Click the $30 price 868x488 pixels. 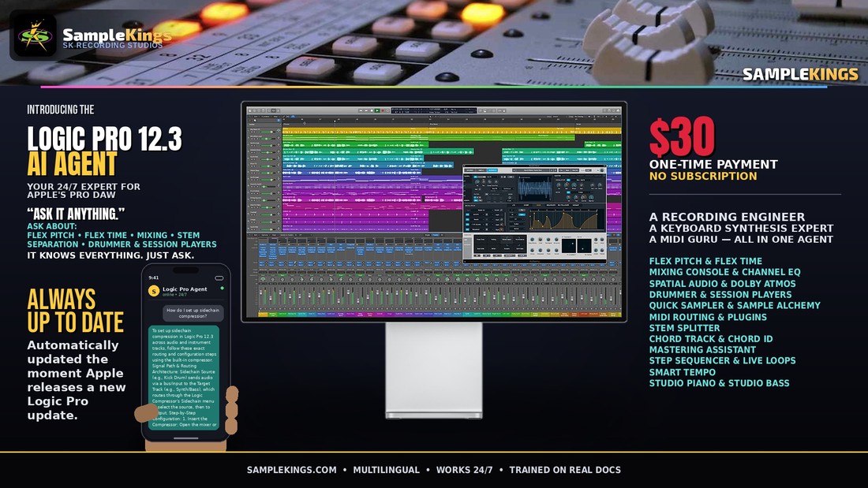click(682, 136)
